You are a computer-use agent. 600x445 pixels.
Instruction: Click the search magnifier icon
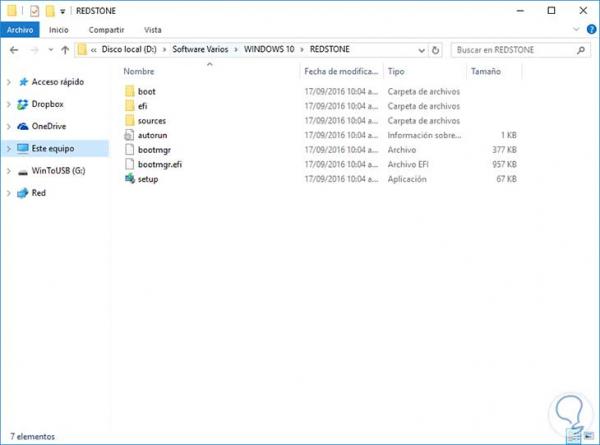tap(581, 50)
